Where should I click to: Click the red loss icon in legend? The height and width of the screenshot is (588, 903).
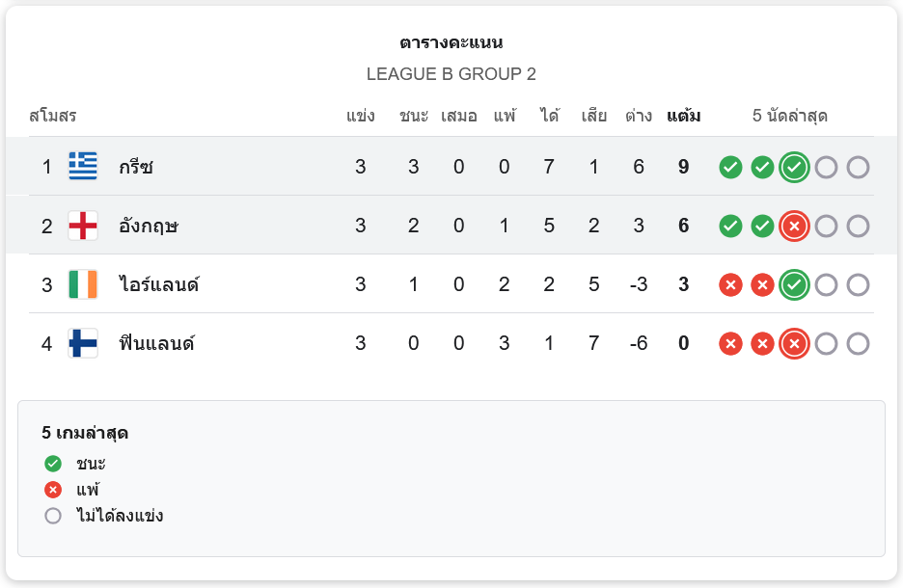tap(53, 490)
